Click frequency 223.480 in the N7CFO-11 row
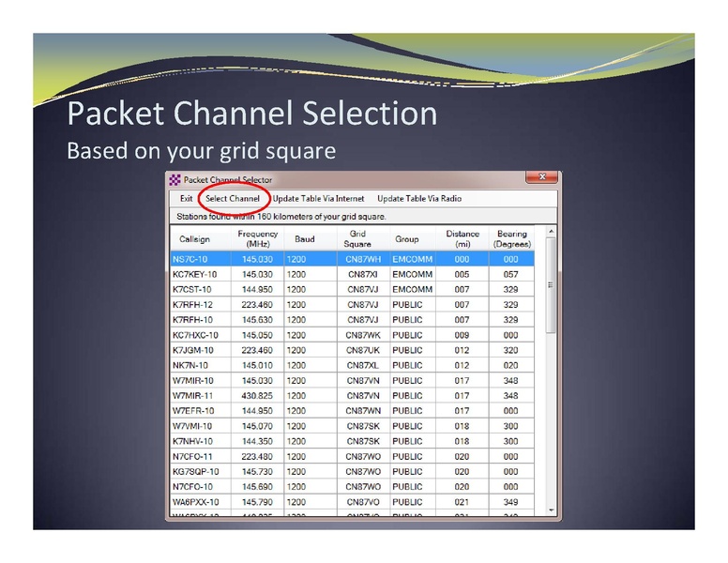The image size is (728, 563). pos(257,457)
